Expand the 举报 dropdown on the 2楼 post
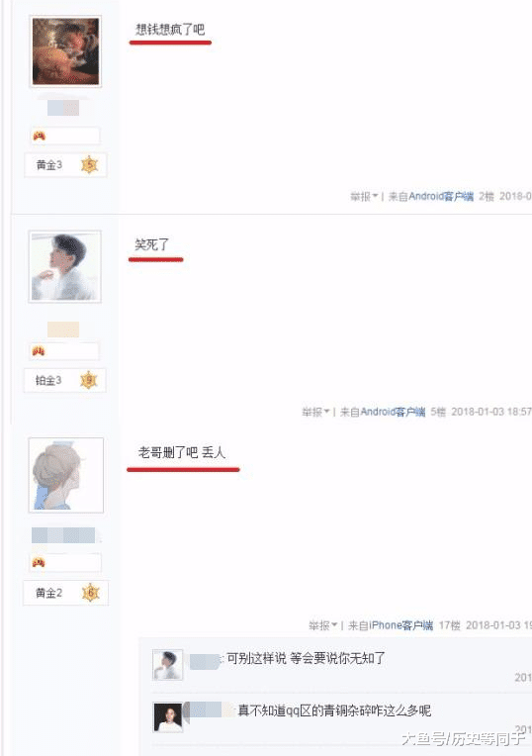The image size is (532, 756). [x=364, y=197]
